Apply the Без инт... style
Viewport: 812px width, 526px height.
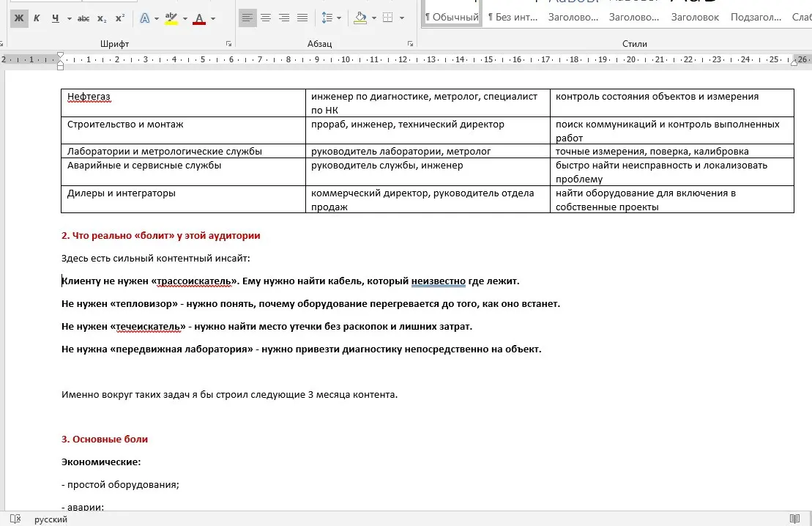(513, 17)
